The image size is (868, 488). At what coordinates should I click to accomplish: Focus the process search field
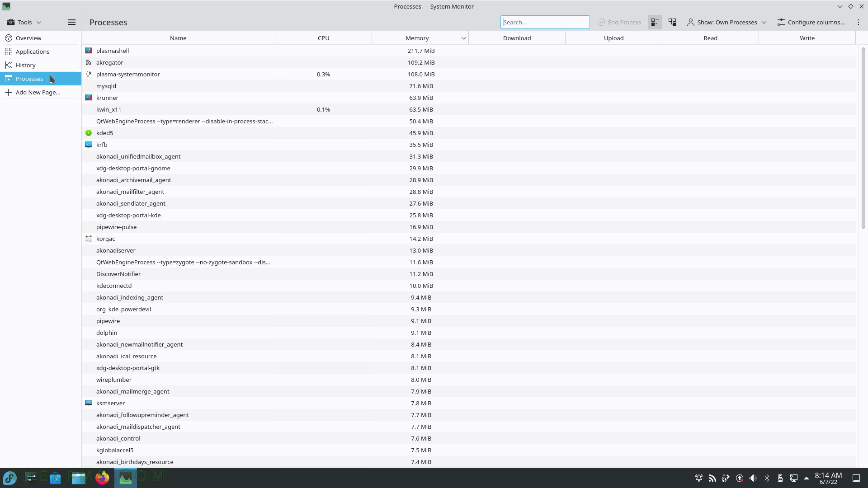545,22
